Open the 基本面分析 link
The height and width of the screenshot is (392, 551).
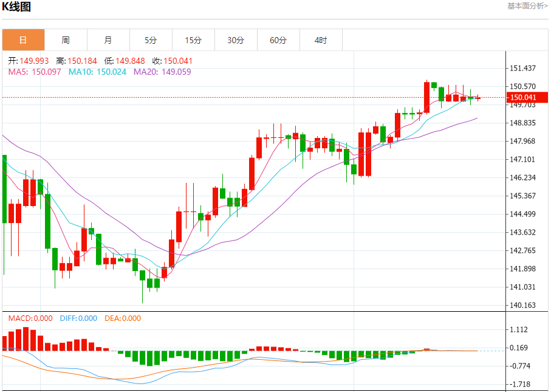coord(527,6)
